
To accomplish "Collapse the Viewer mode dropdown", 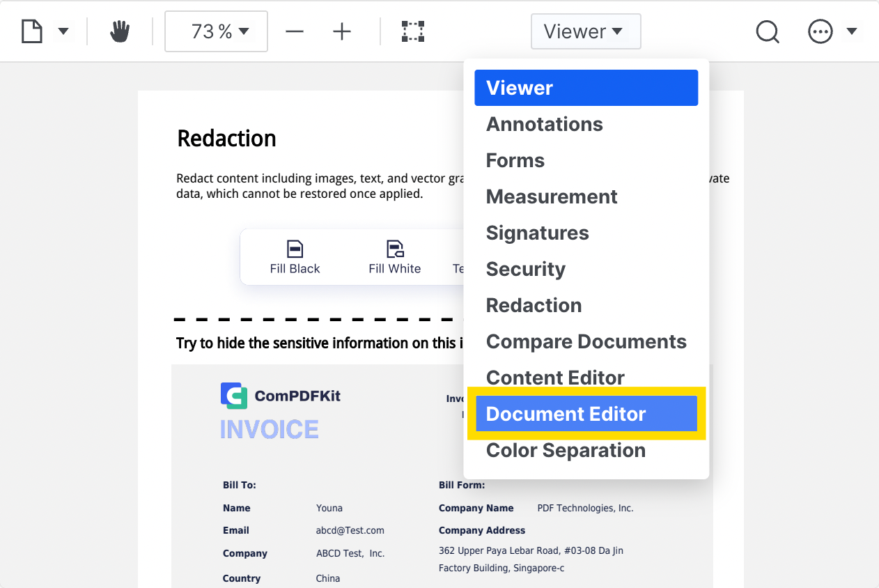I will [x=585, y=31].
